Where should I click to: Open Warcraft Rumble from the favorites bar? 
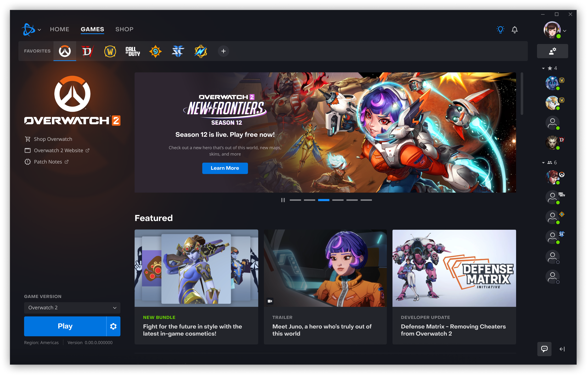pyautogui.click(x=200, y=51)
